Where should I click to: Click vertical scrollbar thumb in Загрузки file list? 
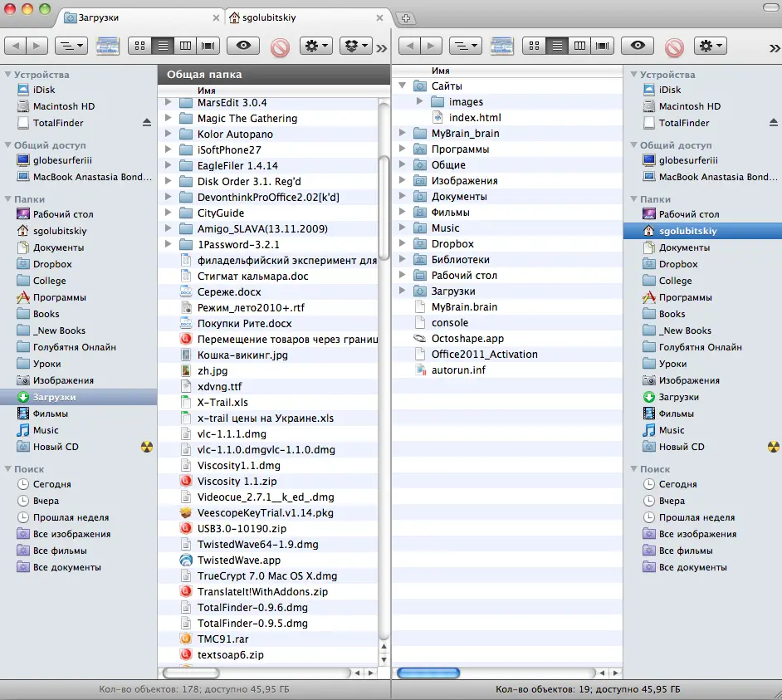pos(384,208)
